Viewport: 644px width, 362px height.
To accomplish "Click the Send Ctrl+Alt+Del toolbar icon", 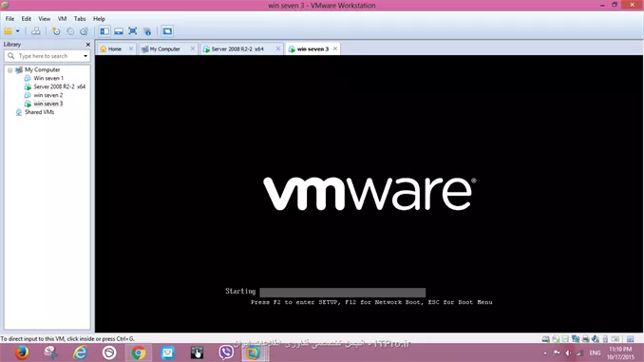I will pos(36,31).
